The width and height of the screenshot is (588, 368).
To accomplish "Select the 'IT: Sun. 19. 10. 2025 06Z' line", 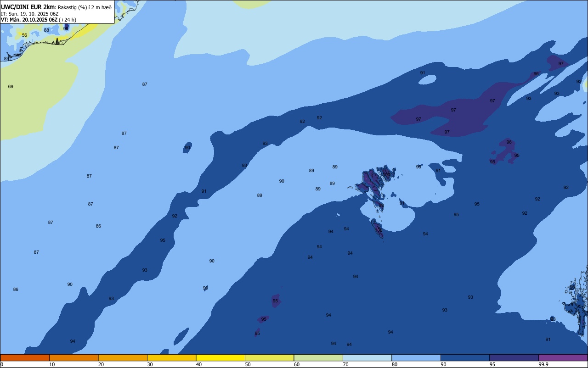I will pos(29,14).
